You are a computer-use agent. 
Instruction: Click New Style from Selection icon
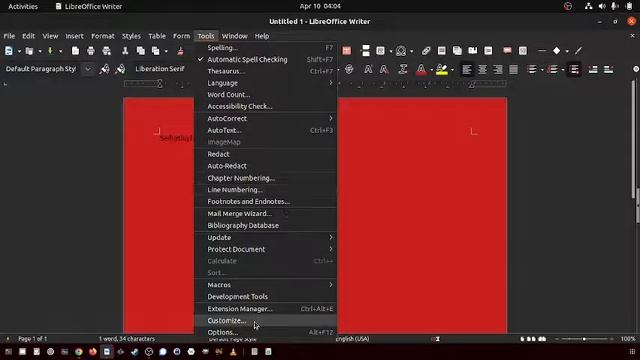click(120, 69)
